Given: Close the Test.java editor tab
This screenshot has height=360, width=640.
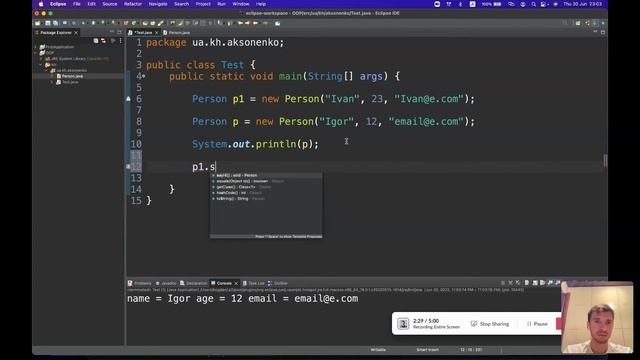Looking at the screenshot, I should 157,33.
